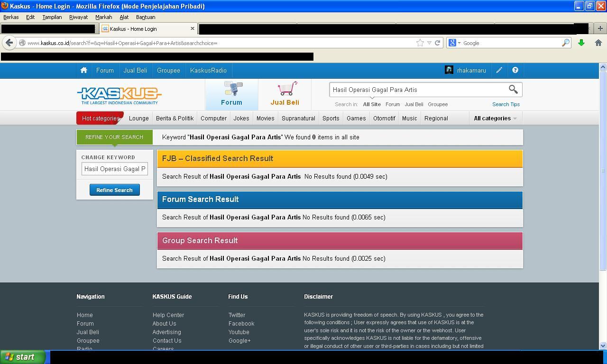This screenshot has width=607, height=364.
Task: Reload the page with refresh icon
Action: click(438, 43)
